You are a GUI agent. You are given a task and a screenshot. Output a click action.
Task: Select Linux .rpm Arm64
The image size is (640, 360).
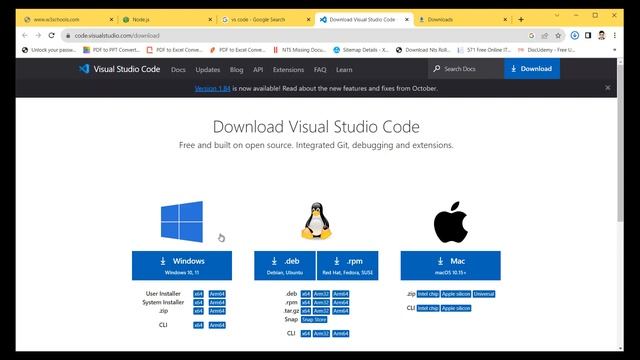341,302
